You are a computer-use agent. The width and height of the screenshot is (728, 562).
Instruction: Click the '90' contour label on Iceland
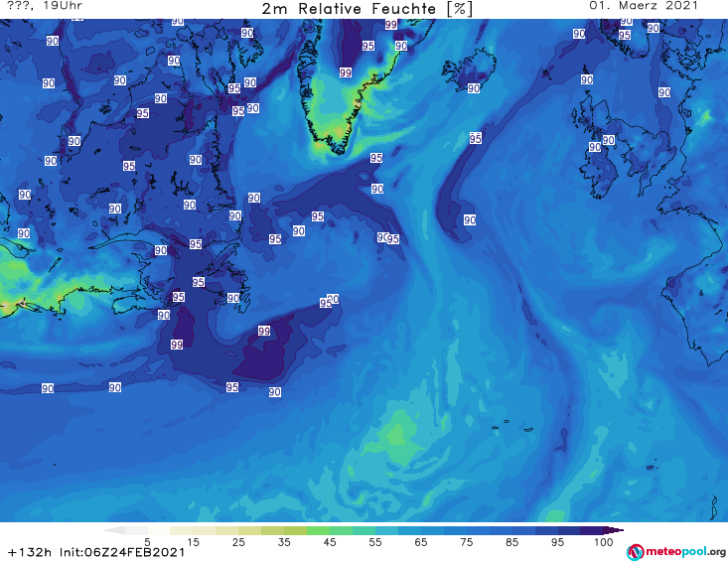[473, 88]
